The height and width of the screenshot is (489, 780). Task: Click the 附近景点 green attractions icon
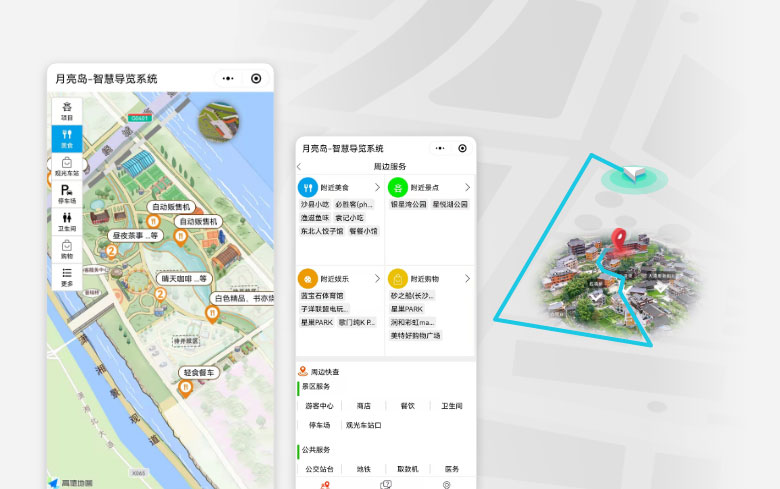[398, 187]
